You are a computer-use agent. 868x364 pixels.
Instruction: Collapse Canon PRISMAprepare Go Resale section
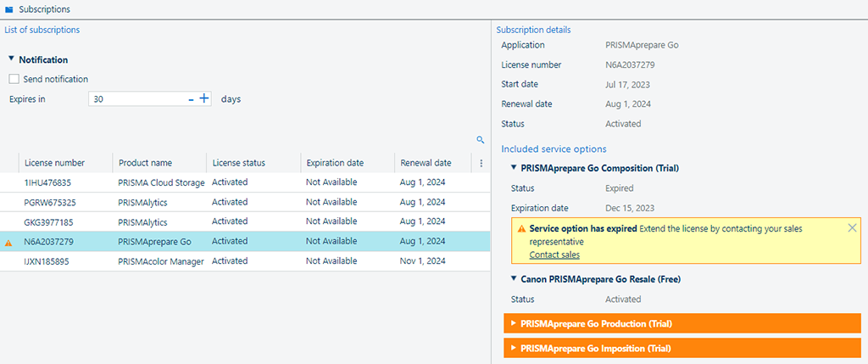[514, 279]
